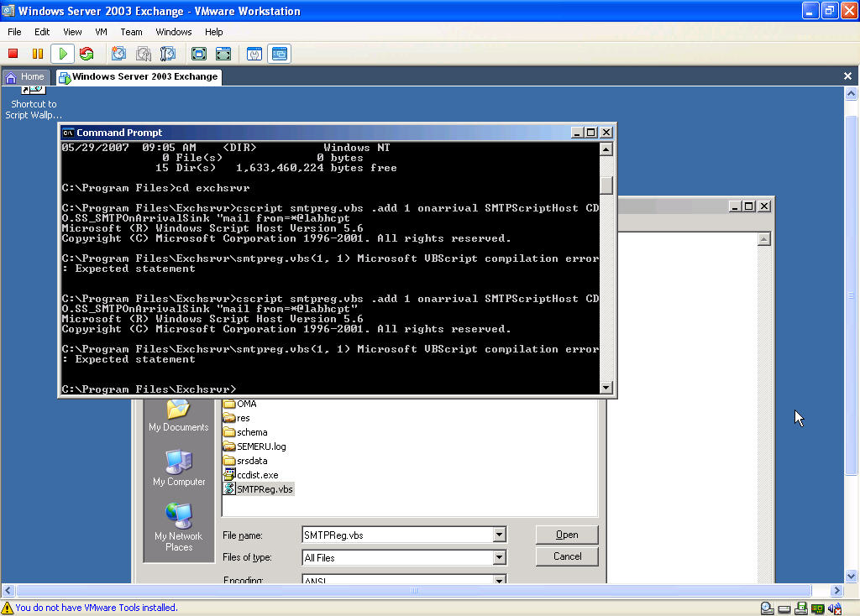The width and height of the screenshot is (860, 616).
Task: Select the srsdata folder
Action: 246,461
